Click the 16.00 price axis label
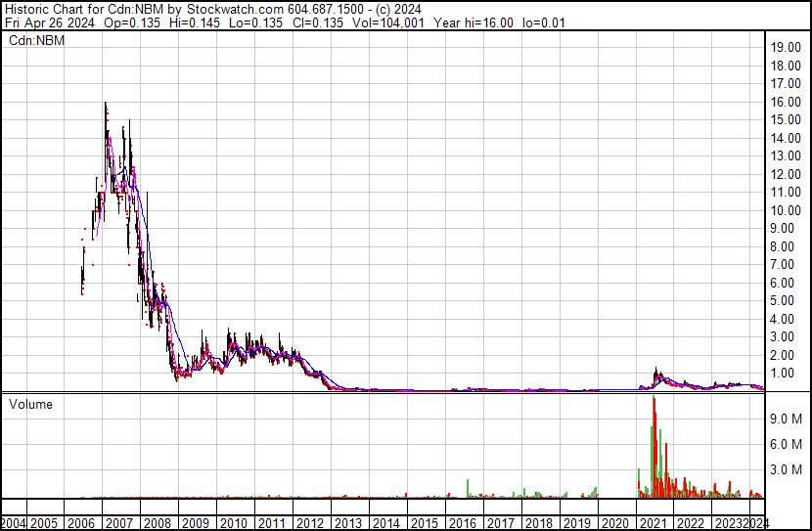The height and width of the screenshot is (531, 812). [x=786, y=102]
